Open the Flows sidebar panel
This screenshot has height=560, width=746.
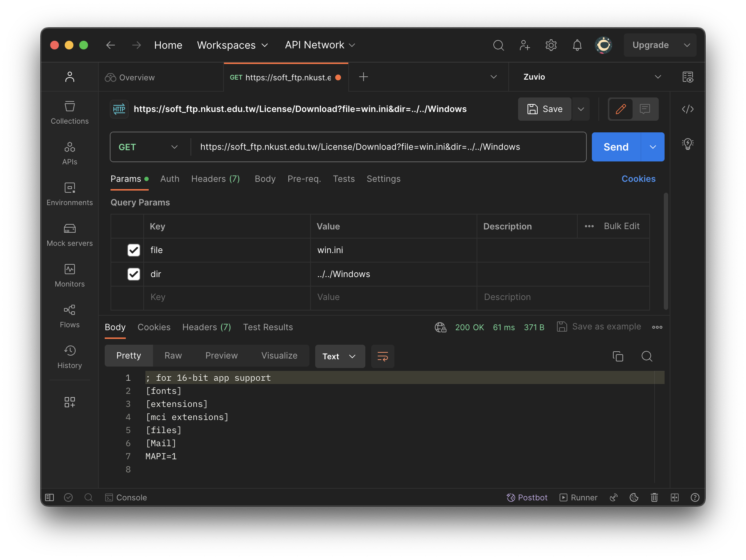[x=69, y=316]
